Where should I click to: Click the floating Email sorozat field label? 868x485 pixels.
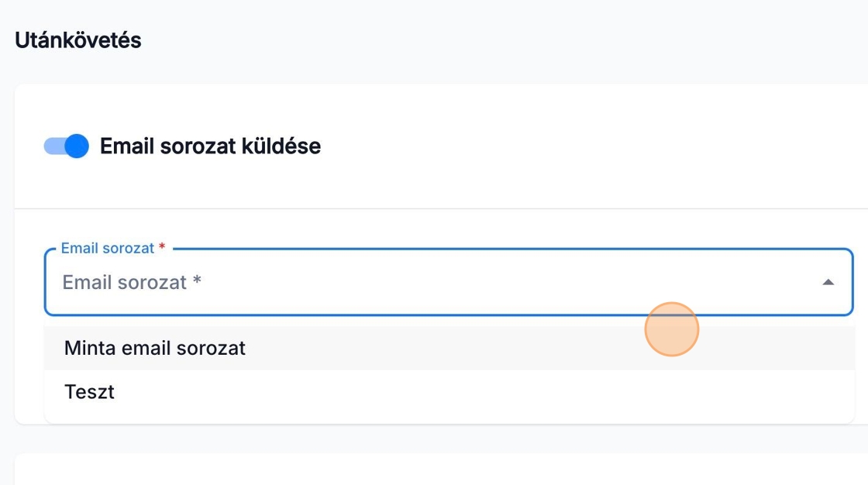coord(107,249)
